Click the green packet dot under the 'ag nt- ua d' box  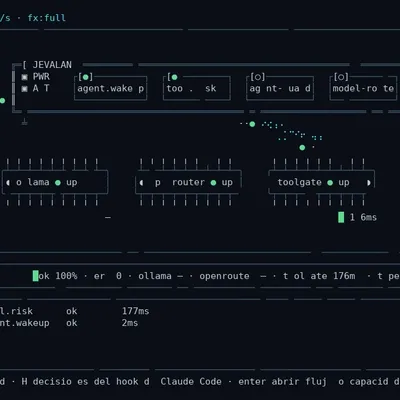252,124
